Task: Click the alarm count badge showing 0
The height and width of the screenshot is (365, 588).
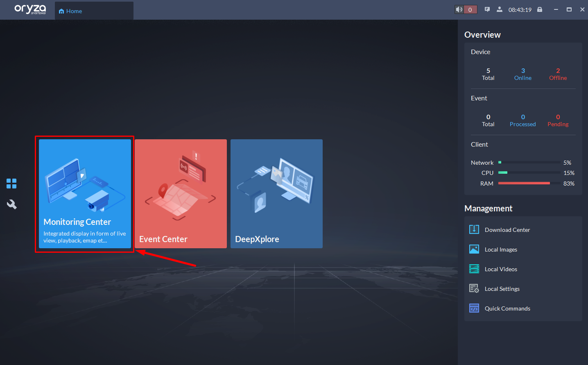Action: pos(470,9)
